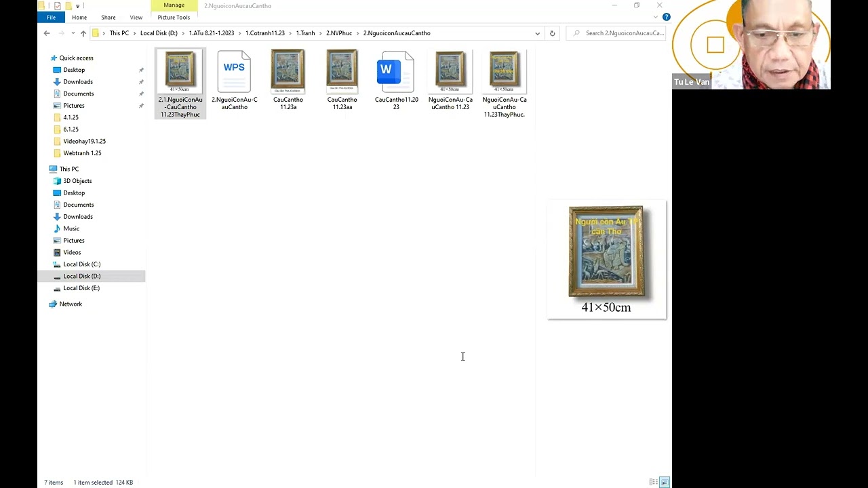Switch to details view in status bar
The image size is (868, 488).
click(653, 482)
